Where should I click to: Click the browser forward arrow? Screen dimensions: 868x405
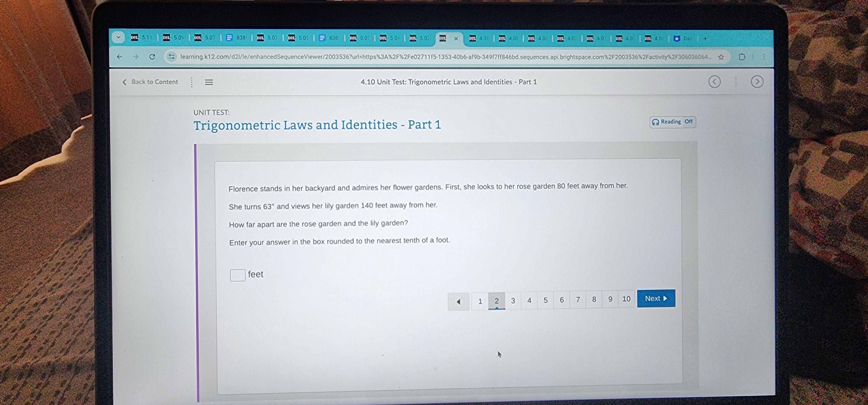pyautogui.click(x=135, y=57)
